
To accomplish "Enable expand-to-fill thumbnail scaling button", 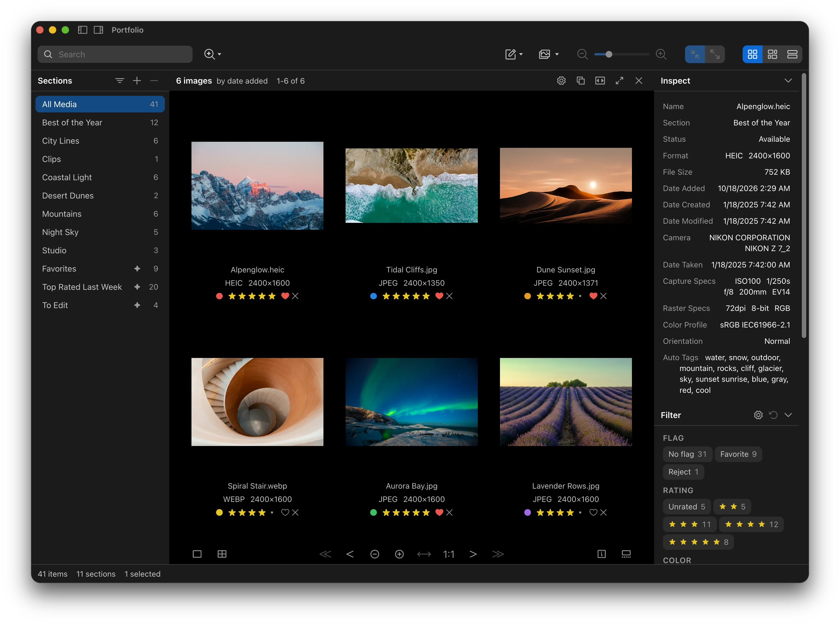I will (x=715, y=54).
